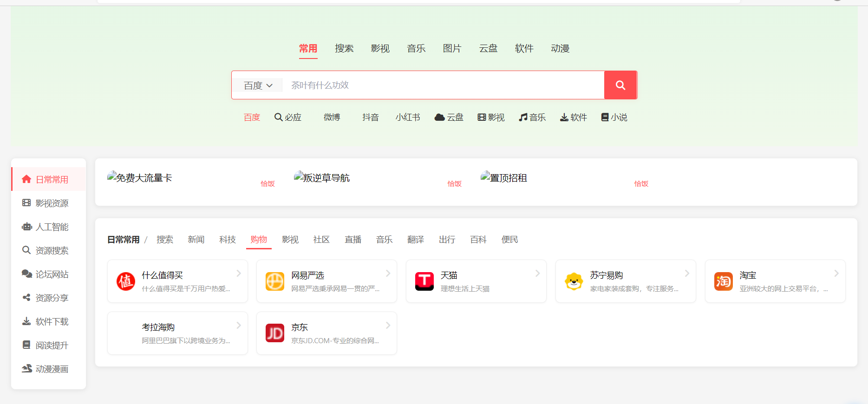
Task: Click the download icon beside 软件下载
Action: (26, 321)
